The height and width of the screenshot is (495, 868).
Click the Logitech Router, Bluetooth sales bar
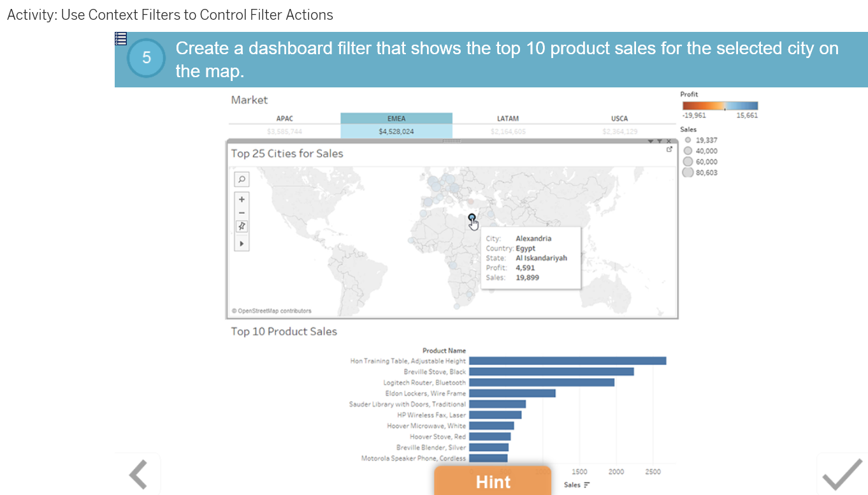(542, 383)
